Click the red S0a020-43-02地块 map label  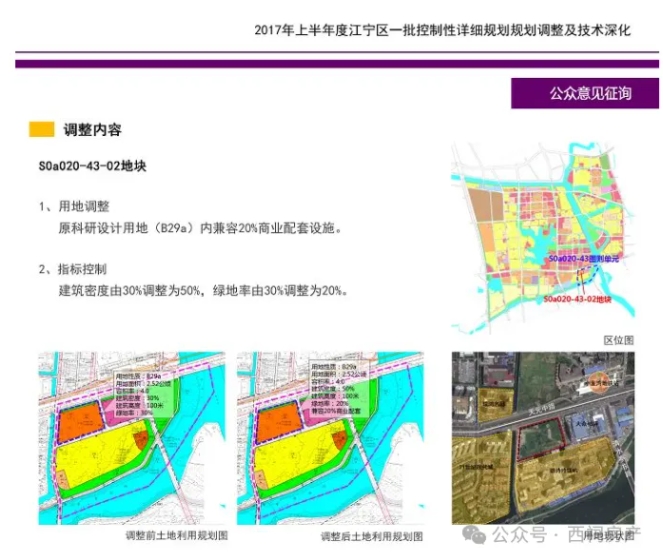coord(577,299)
